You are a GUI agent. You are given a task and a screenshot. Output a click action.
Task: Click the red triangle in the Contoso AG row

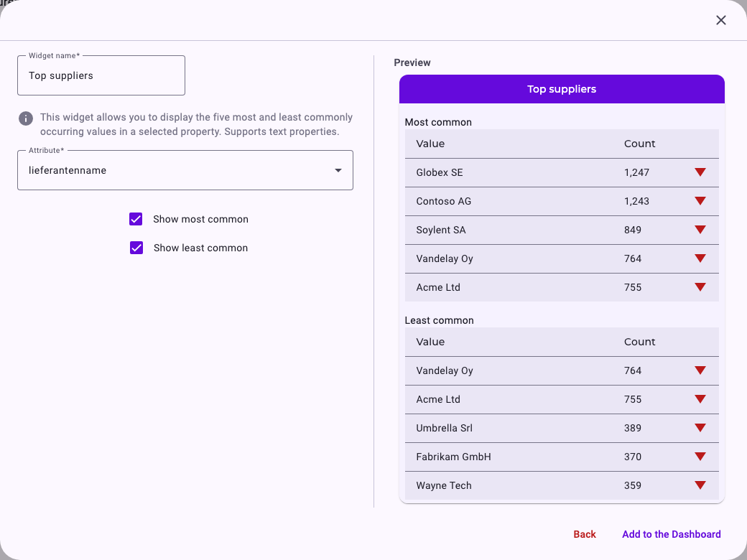point(700,201)
